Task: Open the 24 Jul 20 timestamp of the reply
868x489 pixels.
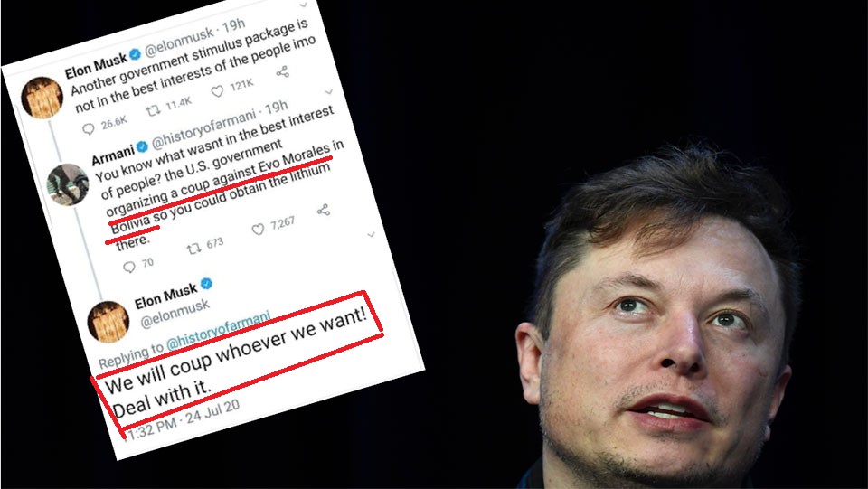Action: pyautogui.click(x=212, y=412)
